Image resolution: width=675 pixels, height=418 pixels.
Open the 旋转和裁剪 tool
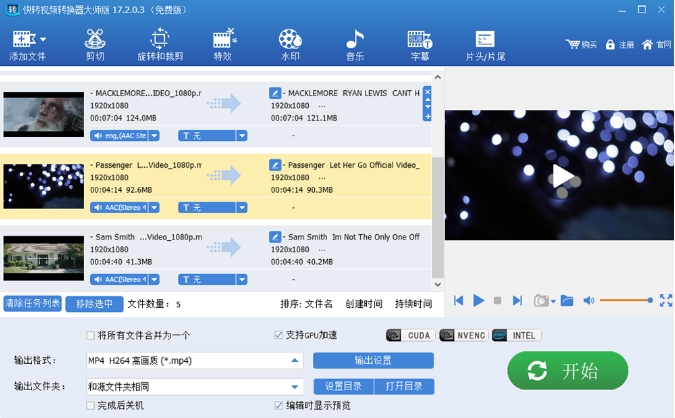coord(160,45)
